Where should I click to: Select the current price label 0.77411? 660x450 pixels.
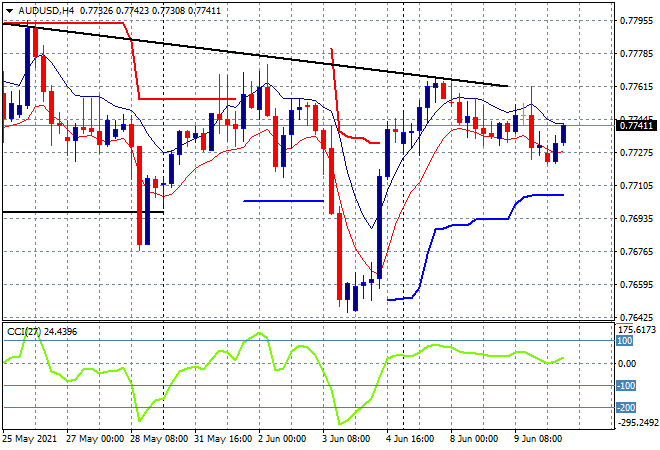click(636, 125)
